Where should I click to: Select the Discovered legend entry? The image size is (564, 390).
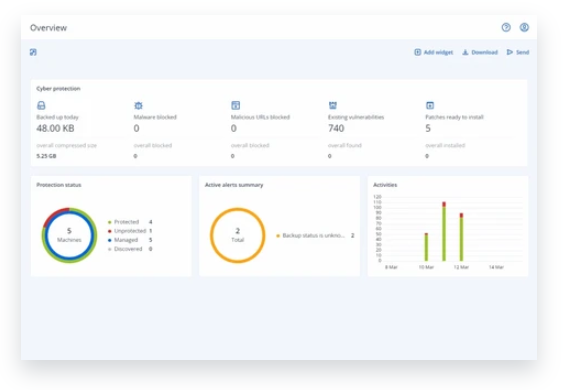tap(130, 249)
